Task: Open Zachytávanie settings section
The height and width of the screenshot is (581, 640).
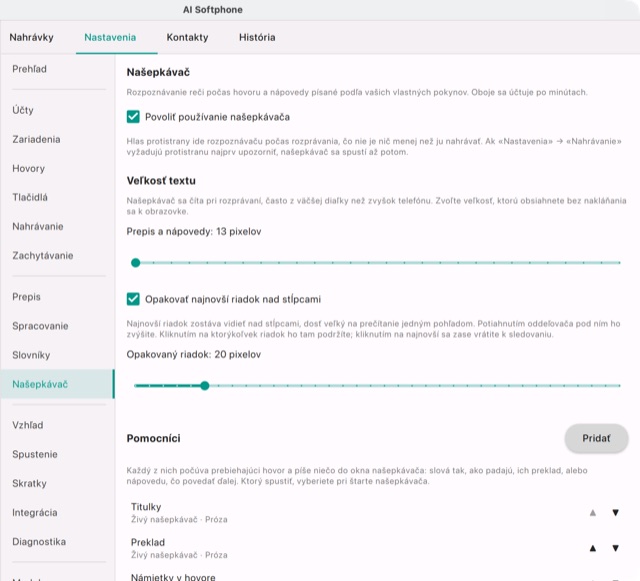Action: [x=57, y=256]
